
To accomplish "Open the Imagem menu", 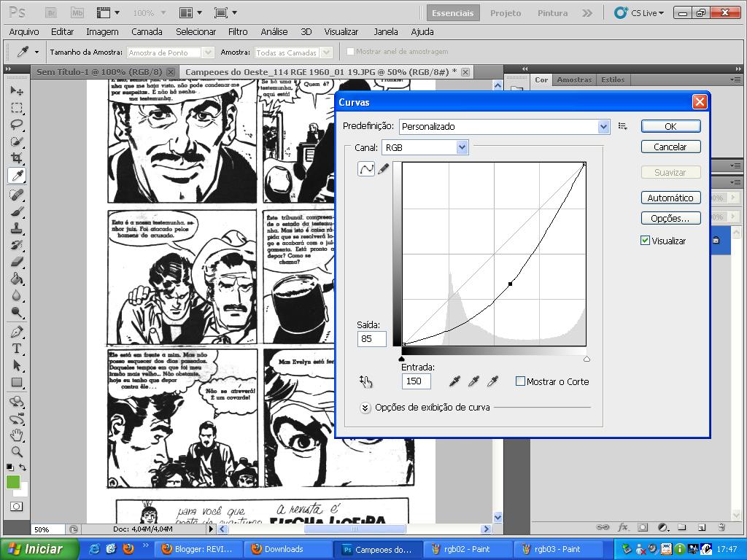I will (102, 32).
